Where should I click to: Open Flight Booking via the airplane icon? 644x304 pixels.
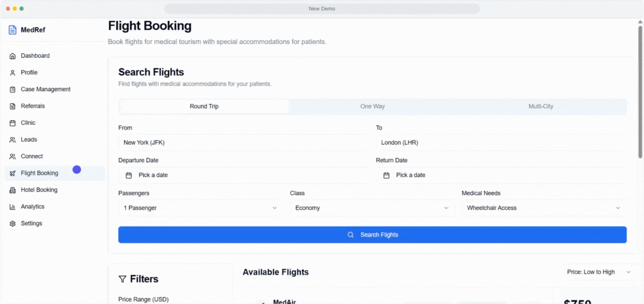click(12, 173)
